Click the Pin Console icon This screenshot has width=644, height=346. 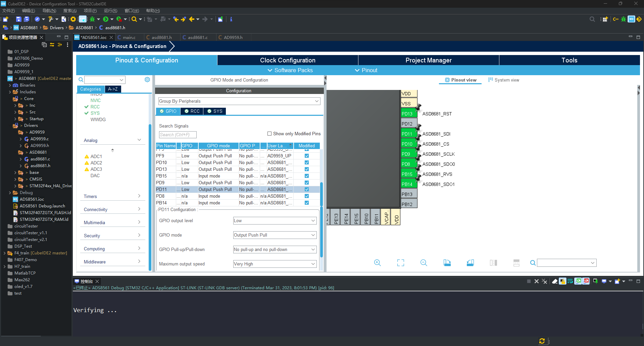point(595,281)
